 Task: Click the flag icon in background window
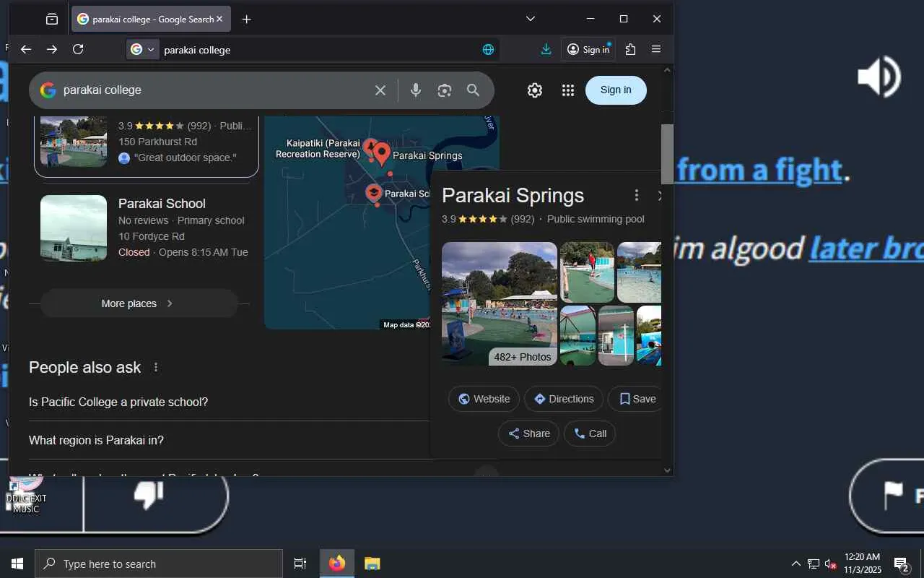pyautogui.click(x=894, y=495)
